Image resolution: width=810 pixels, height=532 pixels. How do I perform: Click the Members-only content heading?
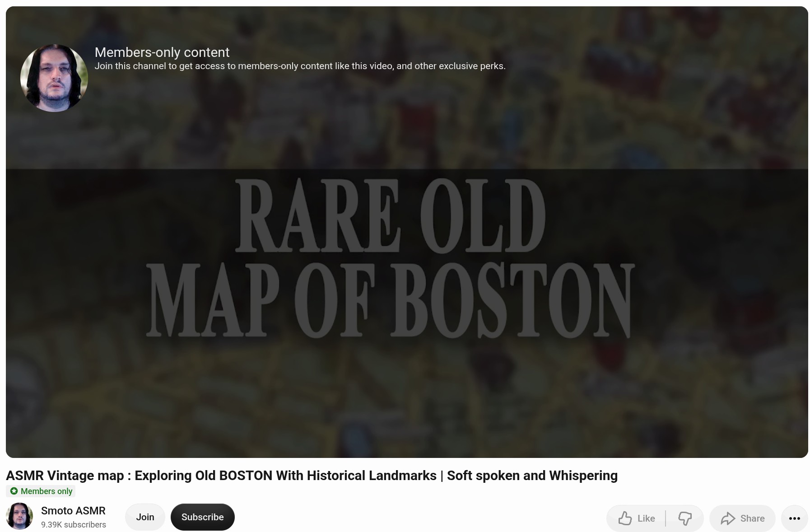tap(162, 52)
